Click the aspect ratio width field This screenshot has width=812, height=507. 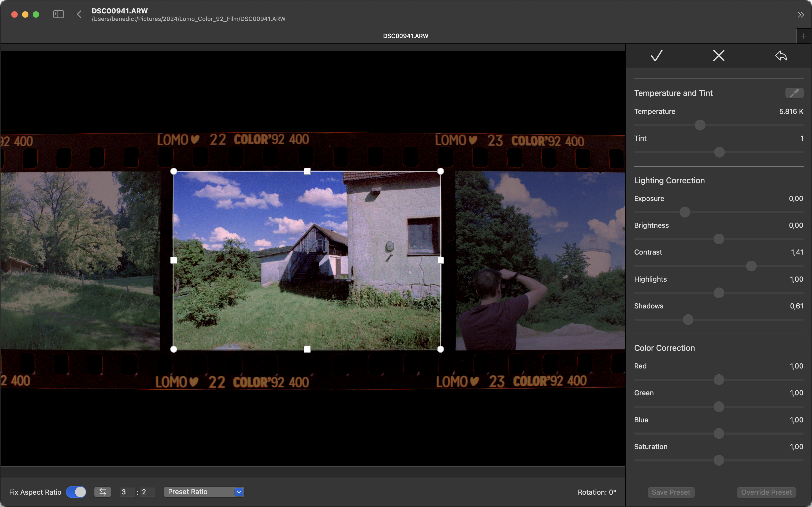coord(127,492)
